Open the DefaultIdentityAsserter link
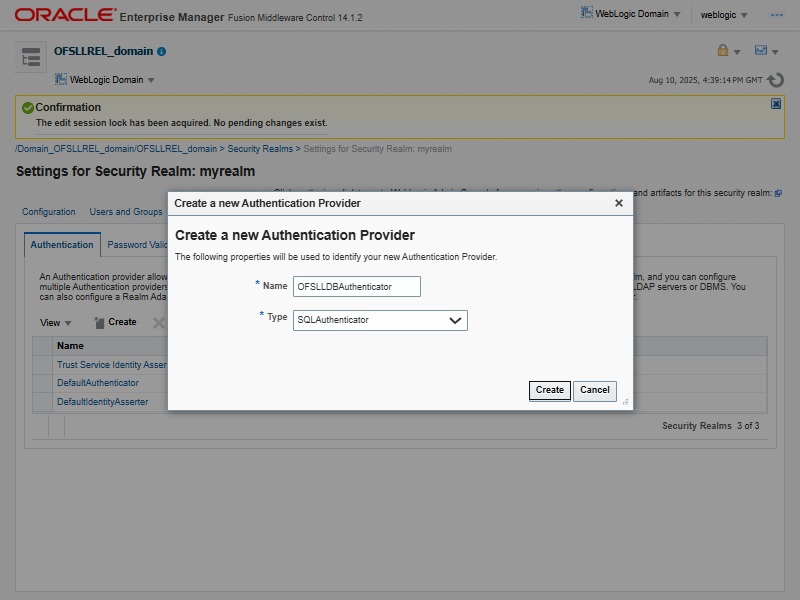Screen dimensions: 800x600 (x=103, y=402)
